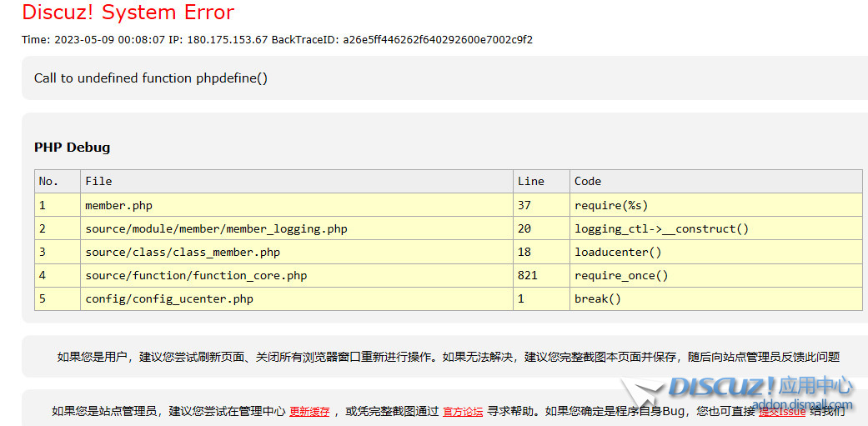Click the line number 821 cell
This screenshot has height=426, width=868.
(x=528, y=275)
